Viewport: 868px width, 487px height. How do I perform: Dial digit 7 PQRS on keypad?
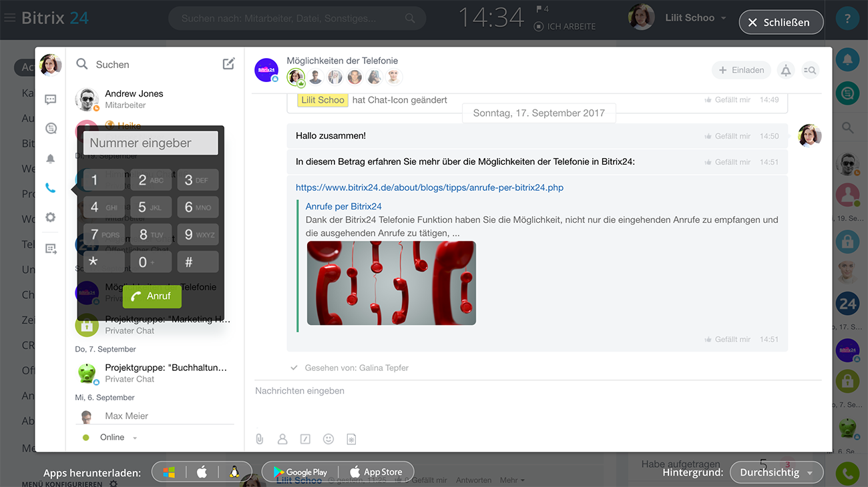coord(104,235)
